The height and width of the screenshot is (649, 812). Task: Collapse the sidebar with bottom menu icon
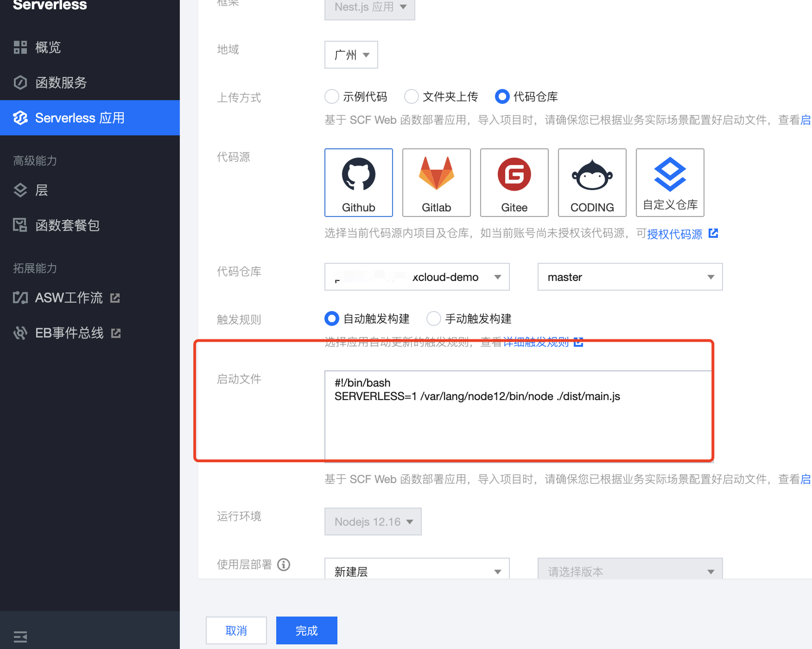pyautogui.click(x=20, y=636)
